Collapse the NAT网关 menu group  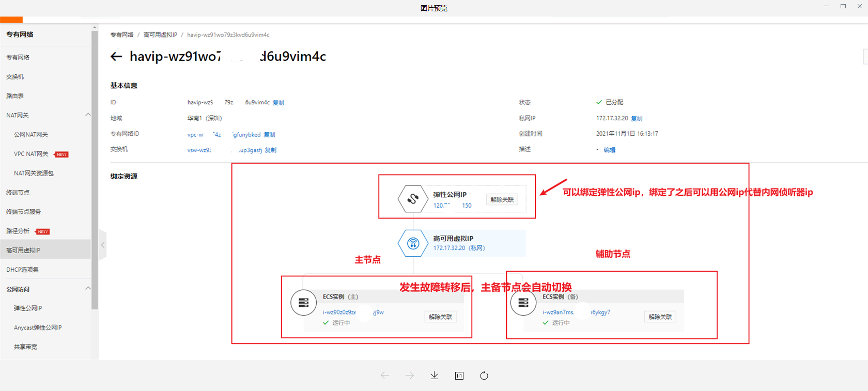point(88,115)
